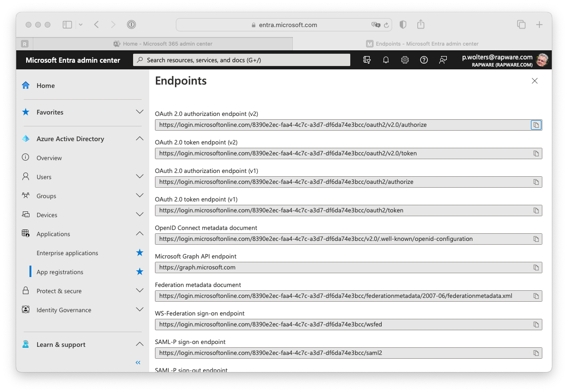Go back in Safari
568x392 pixels.
click(x=96, y=25)
